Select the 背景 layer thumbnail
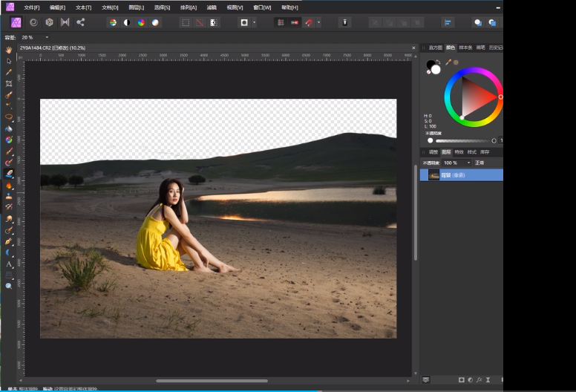The image size is (576, 392). click(434, 175)
